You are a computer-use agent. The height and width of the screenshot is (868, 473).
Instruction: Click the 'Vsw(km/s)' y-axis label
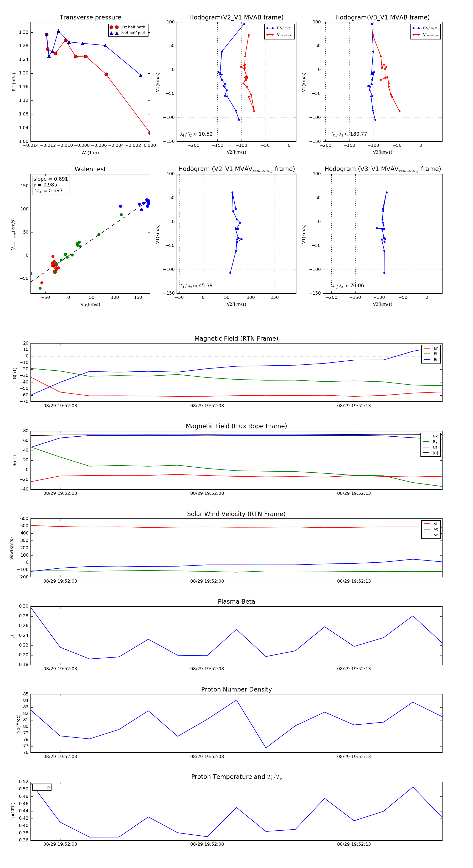[x=12, y=548]
